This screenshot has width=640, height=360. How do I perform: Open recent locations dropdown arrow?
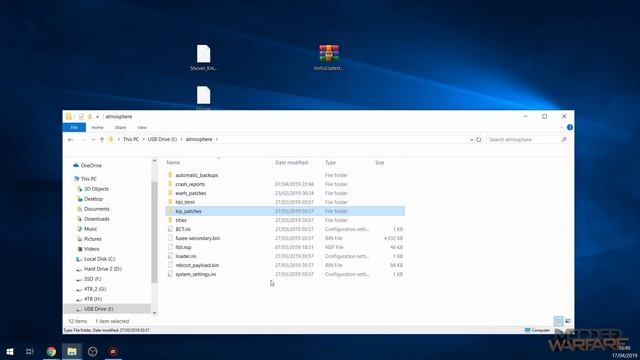pos(93,140)
